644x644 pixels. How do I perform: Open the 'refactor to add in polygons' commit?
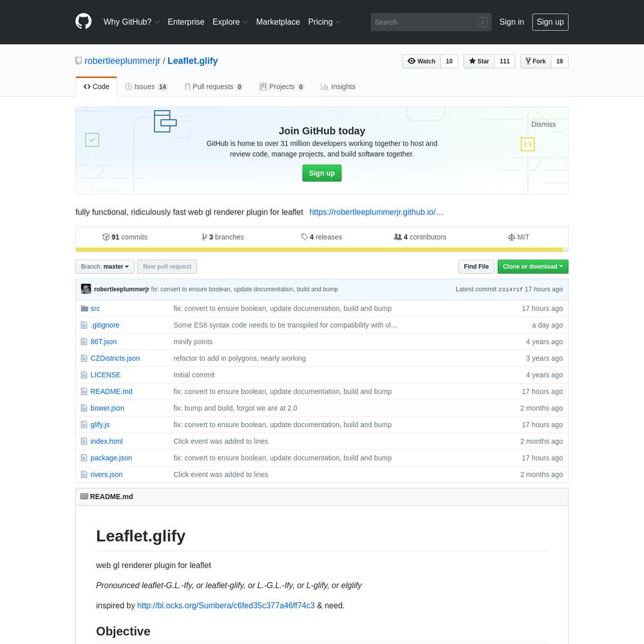click(x=240, y=358)
